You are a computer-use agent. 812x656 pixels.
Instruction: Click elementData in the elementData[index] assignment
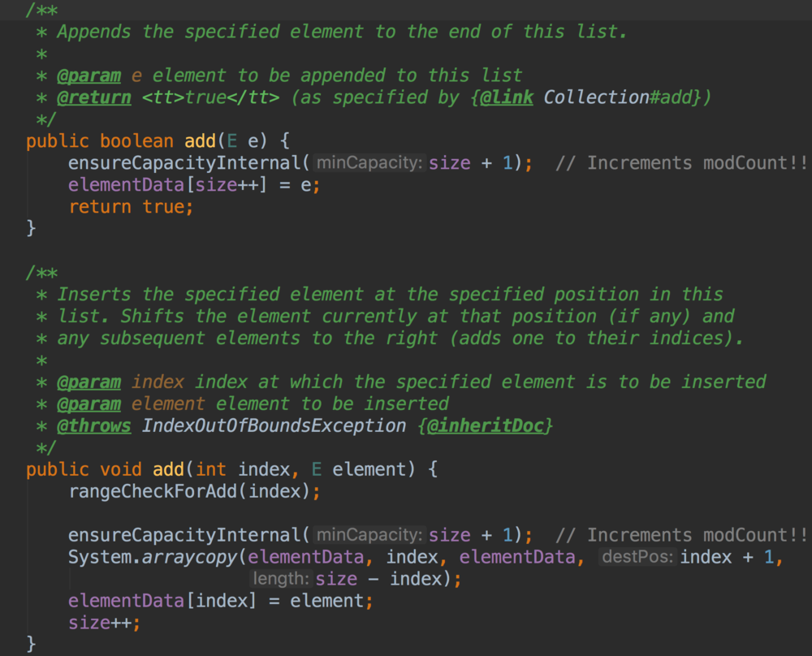tap(126, 601)
